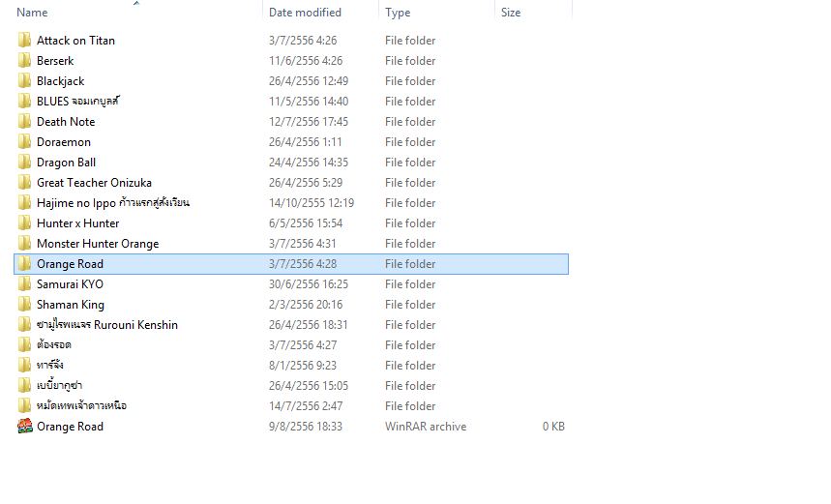Click the Orange Road WinRAR archive icon
The width and height of the screenshot is (831, 504).
(24, 426)
